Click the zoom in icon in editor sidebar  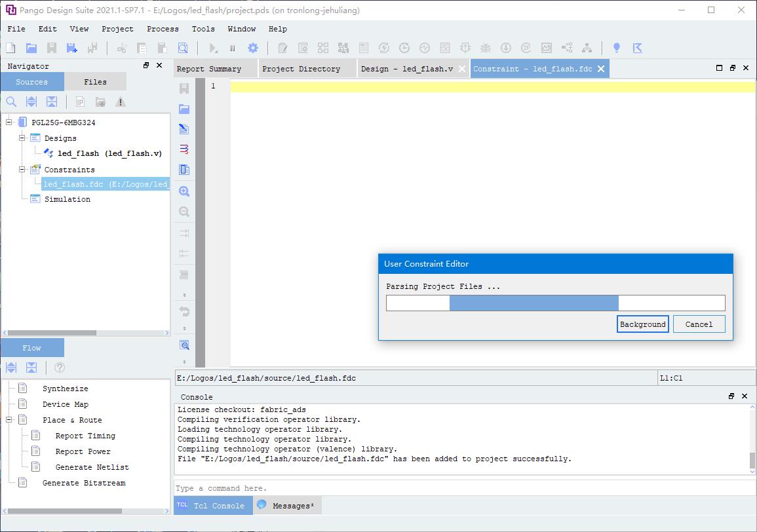184,191
